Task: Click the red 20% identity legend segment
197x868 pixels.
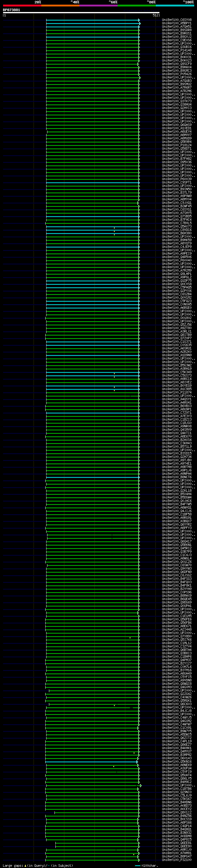Action: [22, 6]
